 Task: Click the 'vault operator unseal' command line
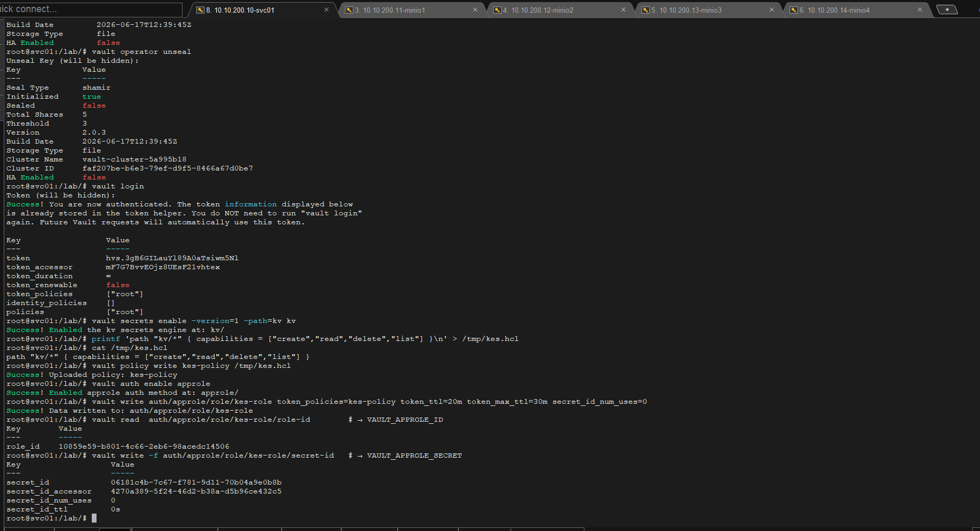(x=99, y=52)
